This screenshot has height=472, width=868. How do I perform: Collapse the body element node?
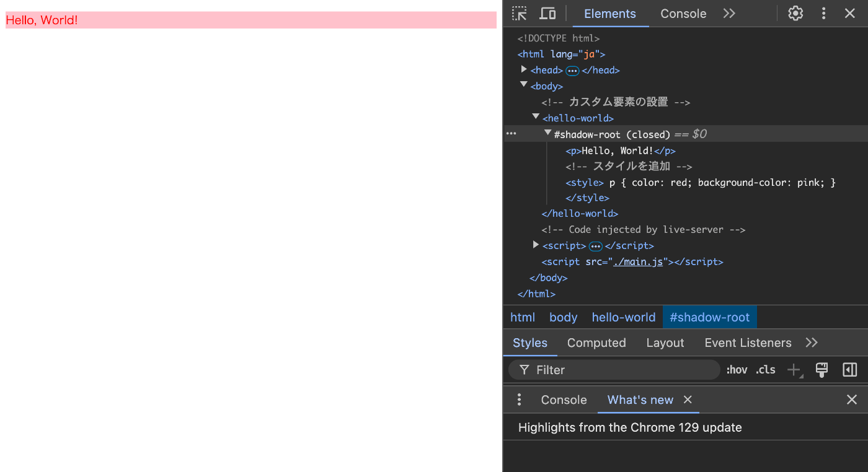[524, 85]
